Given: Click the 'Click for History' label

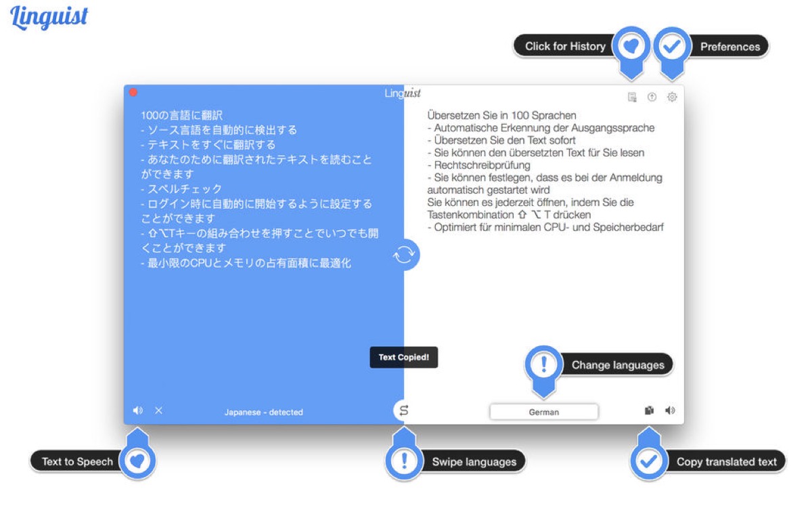Looking at the screenshot, I should click(568, 46).
